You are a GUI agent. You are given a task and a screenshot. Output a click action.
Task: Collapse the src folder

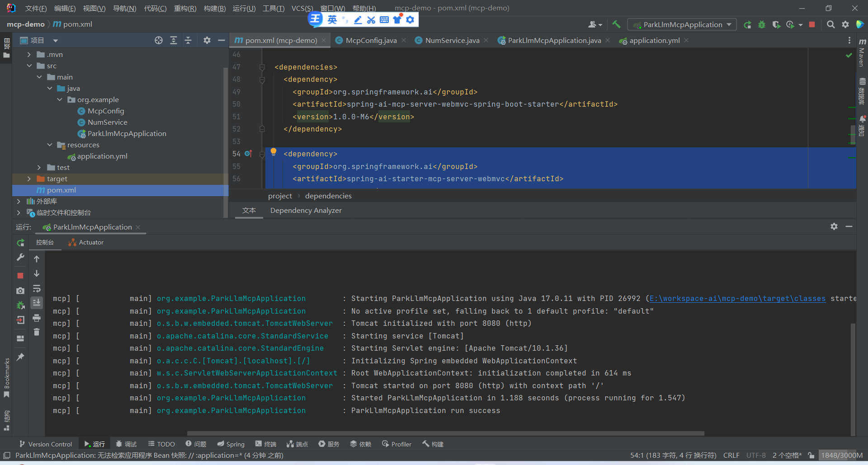[x=29, y=66]
